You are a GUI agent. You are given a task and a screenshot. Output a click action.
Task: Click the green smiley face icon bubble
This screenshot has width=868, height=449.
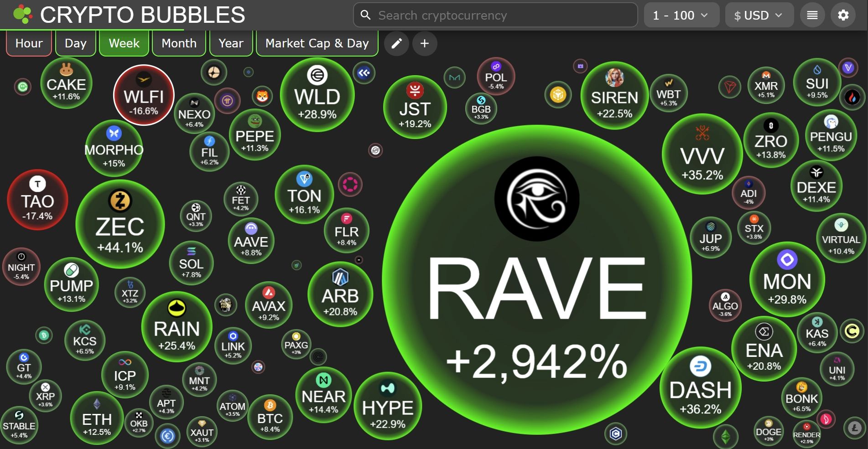point(22,86)
